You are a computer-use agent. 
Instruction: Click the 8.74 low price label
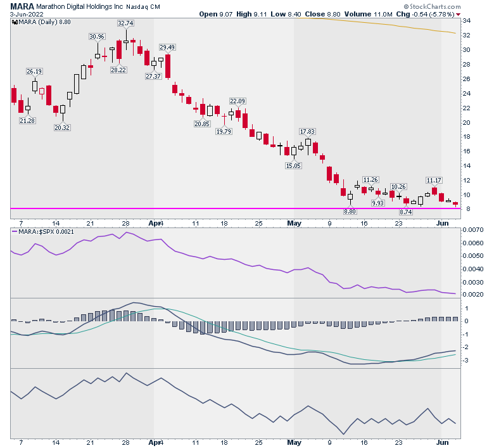point(406,212)
